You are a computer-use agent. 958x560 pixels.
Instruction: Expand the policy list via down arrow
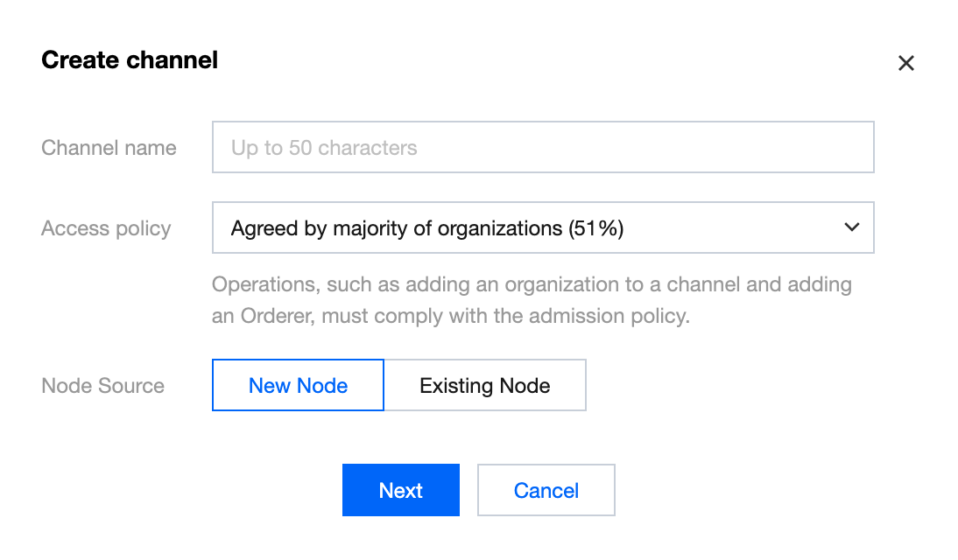tap(850, 227)
